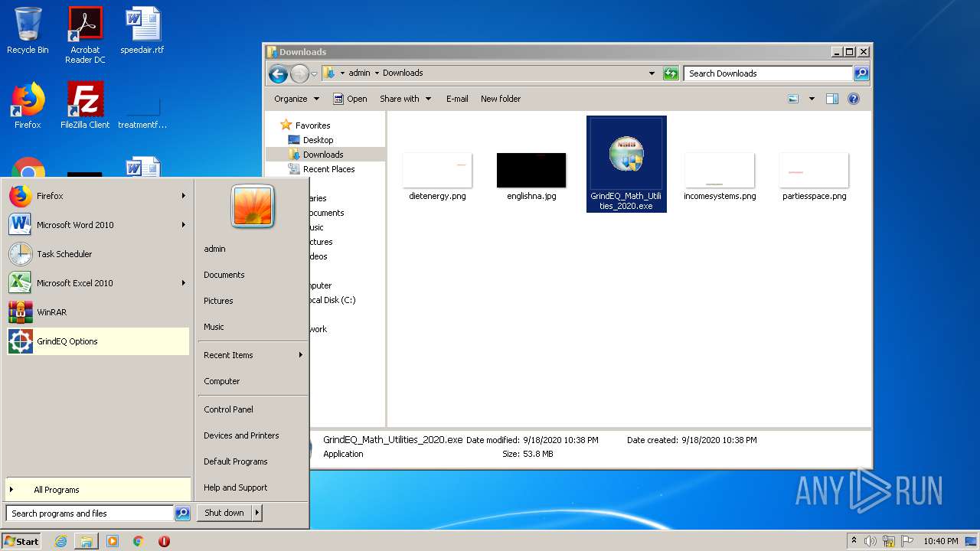Go back in Downloads window
The width and height of the screenshot is (980, 551).
pos(279,73)
